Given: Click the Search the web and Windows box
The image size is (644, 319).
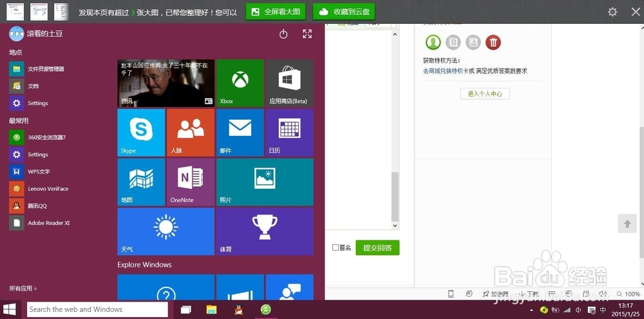Looking at the screenshot, I should point(97,309).
